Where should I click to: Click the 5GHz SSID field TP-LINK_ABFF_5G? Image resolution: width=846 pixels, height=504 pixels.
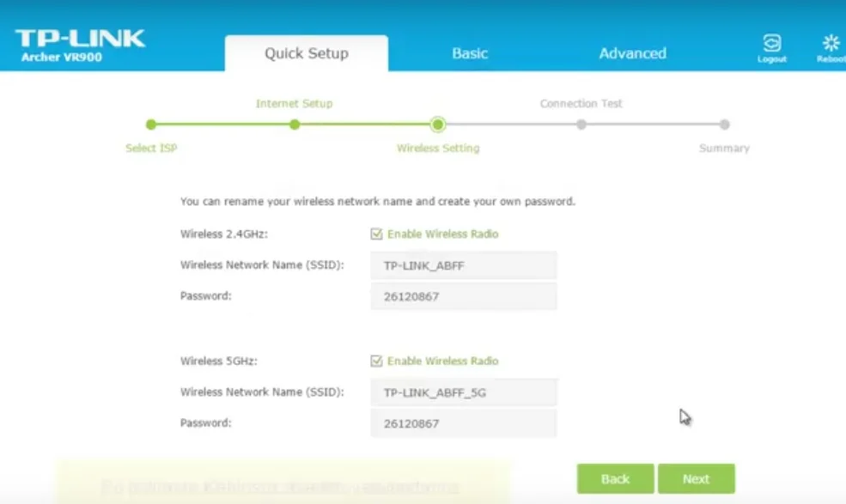click(x=464, y=392)
